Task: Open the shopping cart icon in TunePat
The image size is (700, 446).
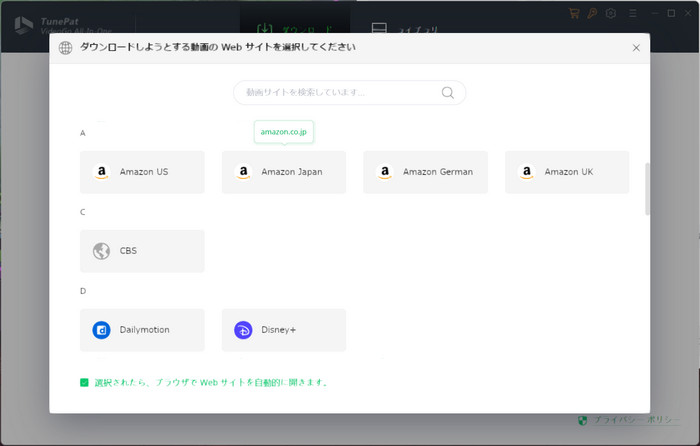Action: [574, 13]
